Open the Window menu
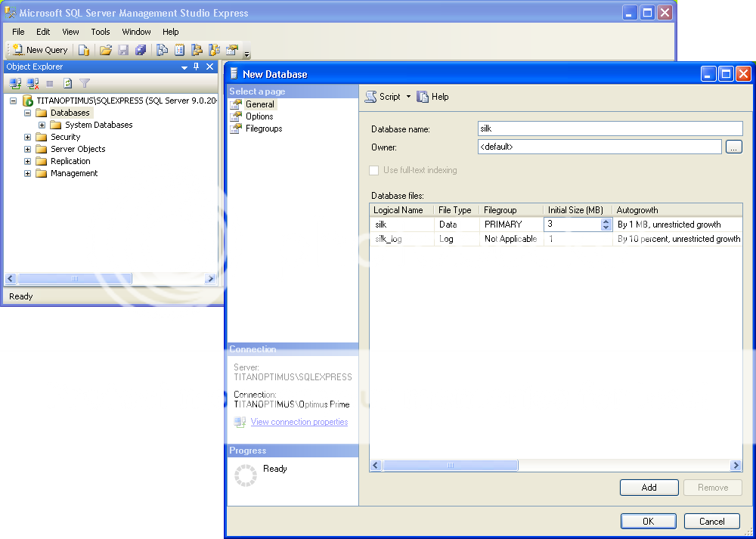This screenshot has height=539, width=756. (136, 32)
